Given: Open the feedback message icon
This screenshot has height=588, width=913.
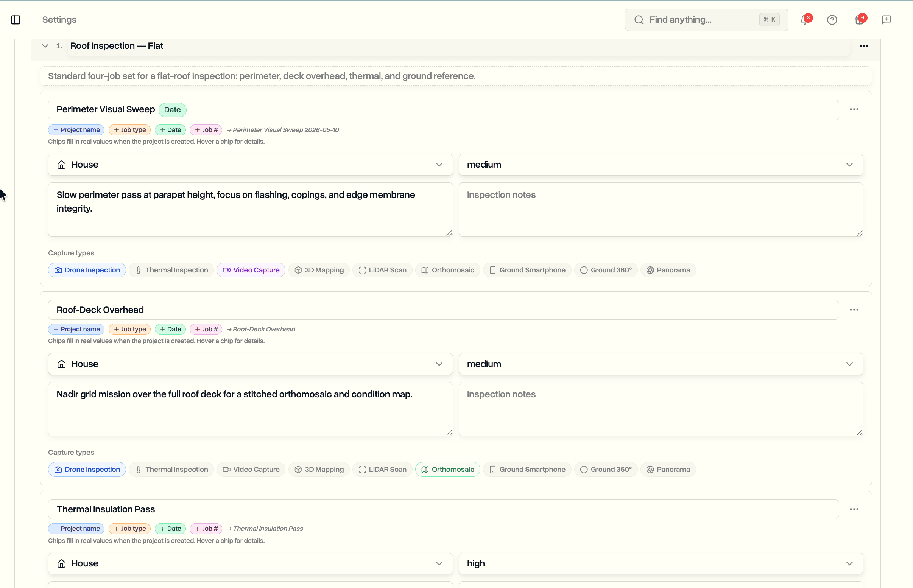Looking at the screenshot, I should 887,20.
